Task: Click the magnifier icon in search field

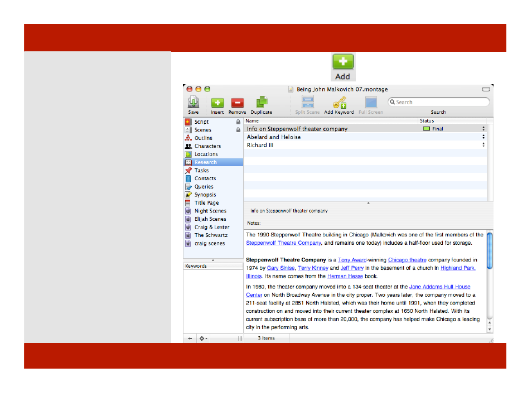Action: (x=392, y=102)
